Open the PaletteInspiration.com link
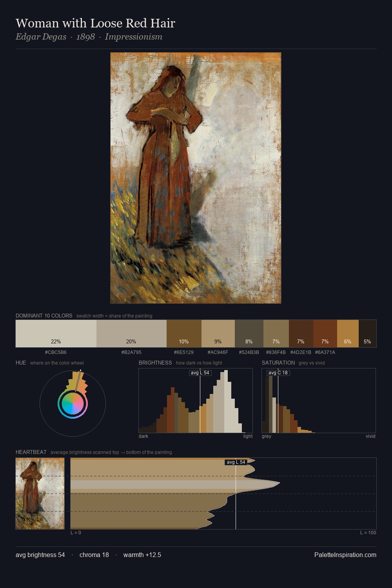The image size is (392, 588). click(345, 555)
